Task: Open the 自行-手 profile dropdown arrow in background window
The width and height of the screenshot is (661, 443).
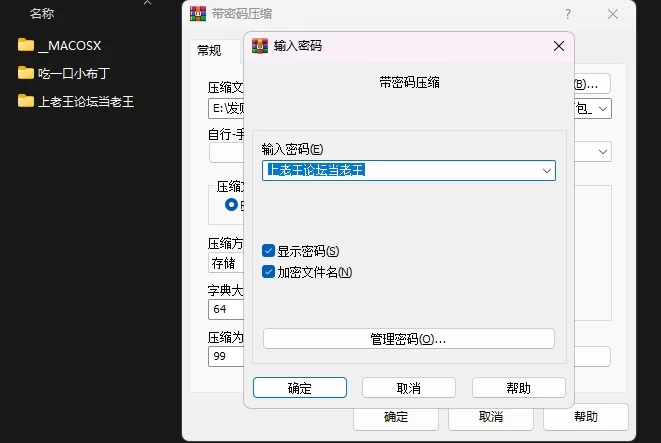Action: point(603,152)
